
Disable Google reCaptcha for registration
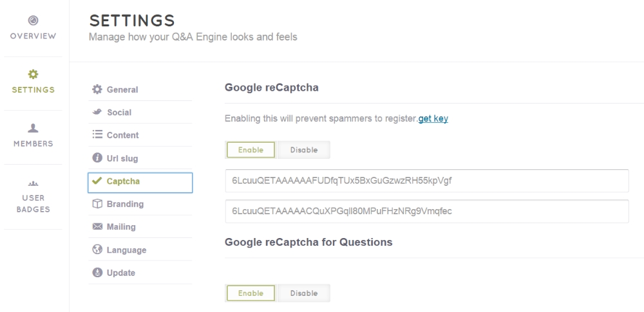(x=304, y=150)
